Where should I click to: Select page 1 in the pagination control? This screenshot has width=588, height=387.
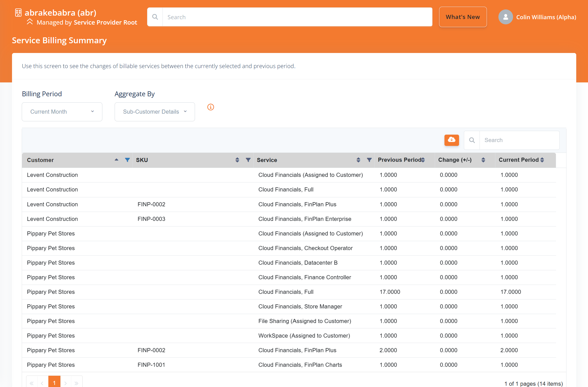54,383
